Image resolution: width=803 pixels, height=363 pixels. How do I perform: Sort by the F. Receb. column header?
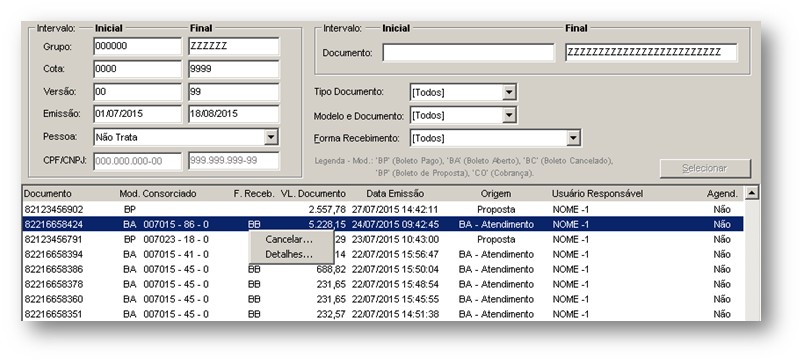[254, 194]
